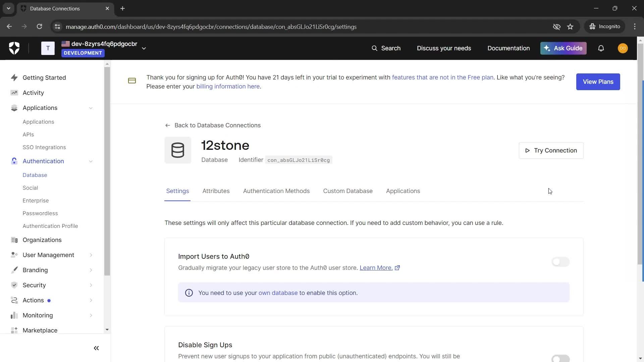
Task: Click Discuss your needs link
Action: 444,48
